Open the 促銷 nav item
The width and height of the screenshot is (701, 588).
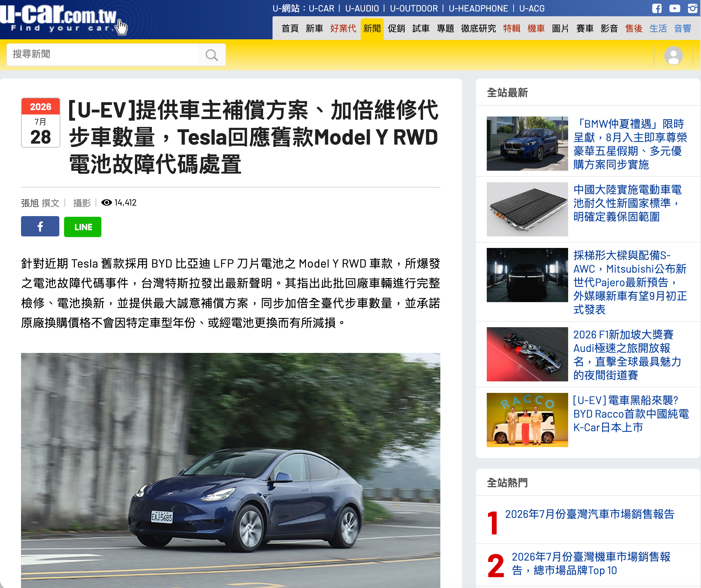[396, 28]
